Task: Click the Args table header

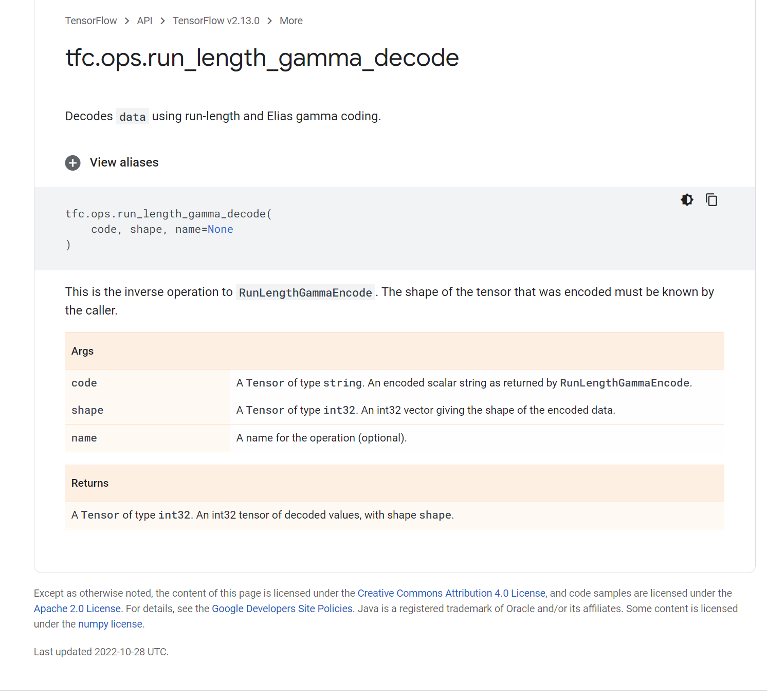Action: [395, 351]
